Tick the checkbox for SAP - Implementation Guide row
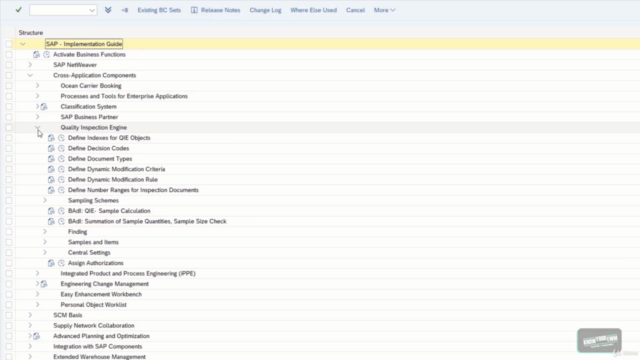The image size is (640, 360). pyautogui.click(x=9, y=44)
